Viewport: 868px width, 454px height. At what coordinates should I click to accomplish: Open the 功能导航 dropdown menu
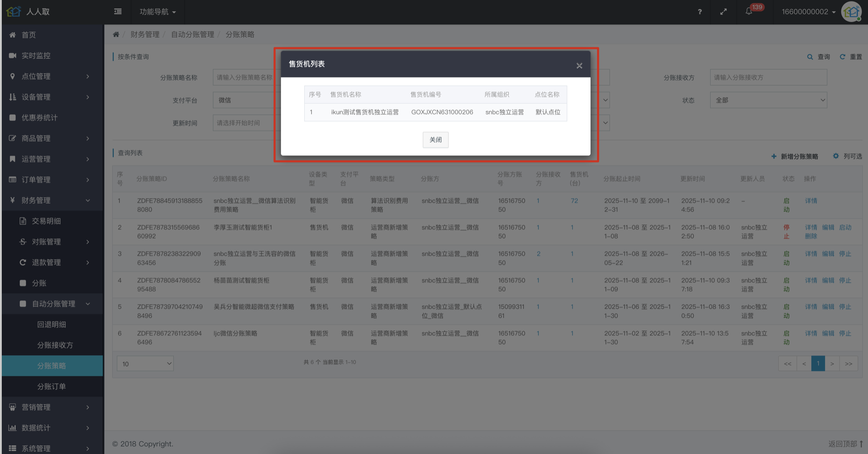157,12
